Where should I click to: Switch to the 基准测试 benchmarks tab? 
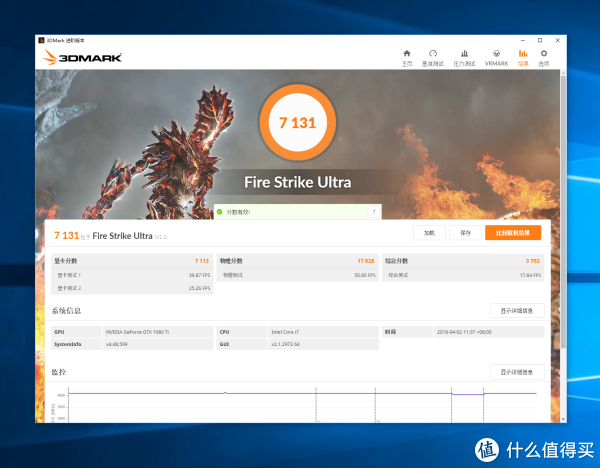pyautogui.click(x=433, y=58)
